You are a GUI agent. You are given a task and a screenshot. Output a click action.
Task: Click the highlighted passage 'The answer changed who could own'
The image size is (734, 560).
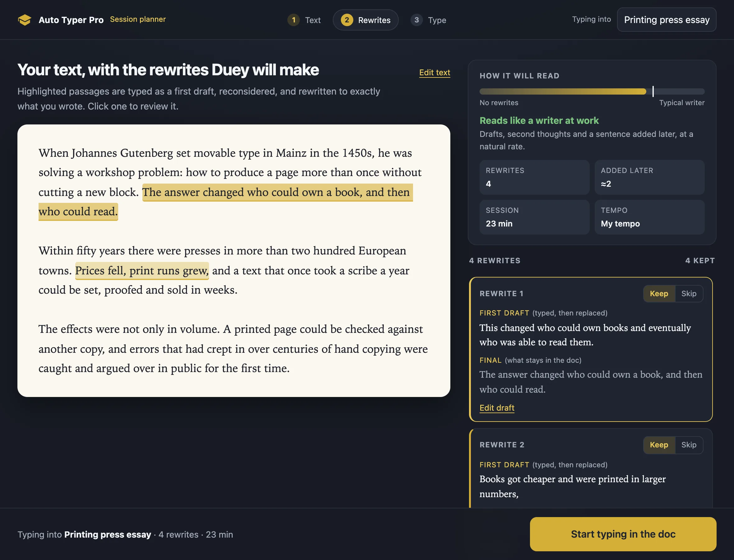[x=277, y=192]
